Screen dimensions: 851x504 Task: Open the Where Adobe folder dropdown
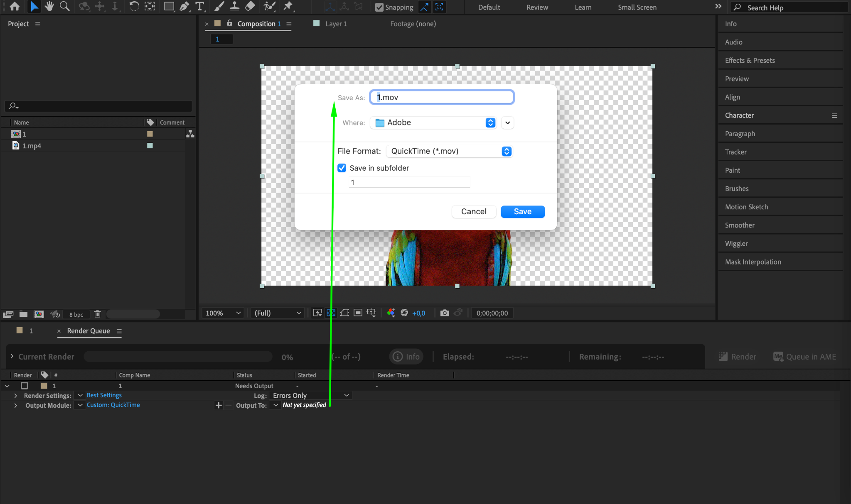[433, 122]
